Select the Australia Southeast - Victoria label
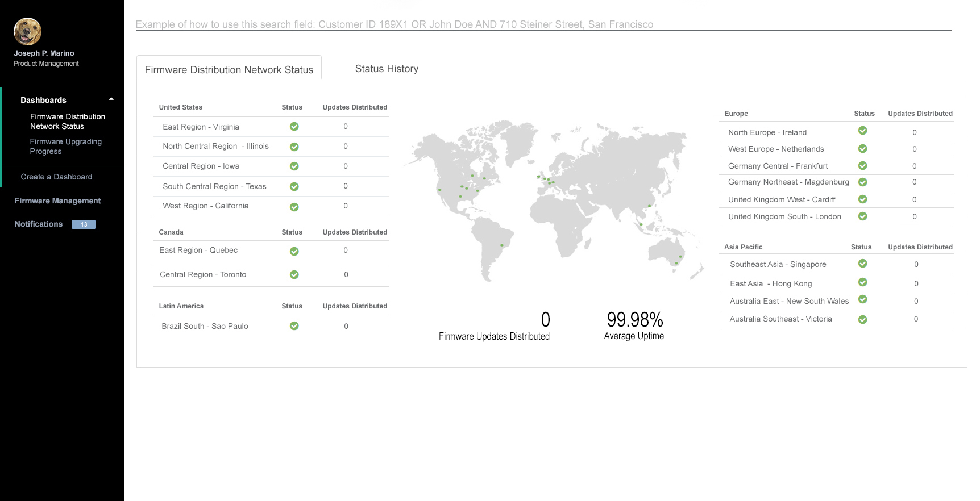 (780, 319)
